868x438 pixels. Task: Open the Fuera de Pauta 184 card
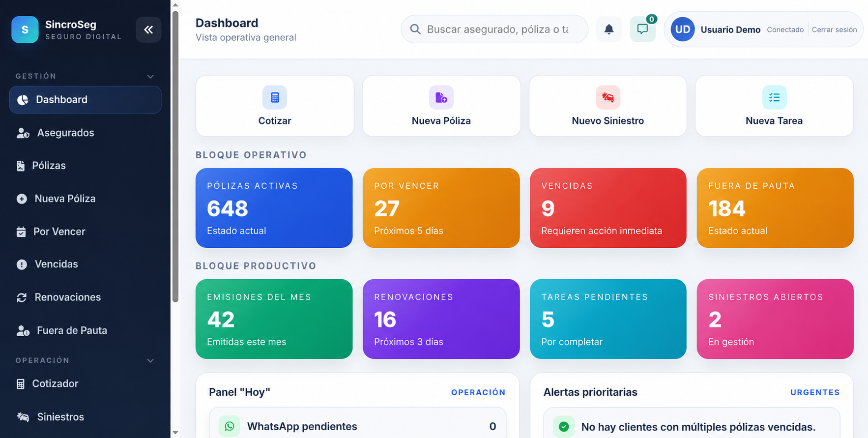[x=775, y=208]
